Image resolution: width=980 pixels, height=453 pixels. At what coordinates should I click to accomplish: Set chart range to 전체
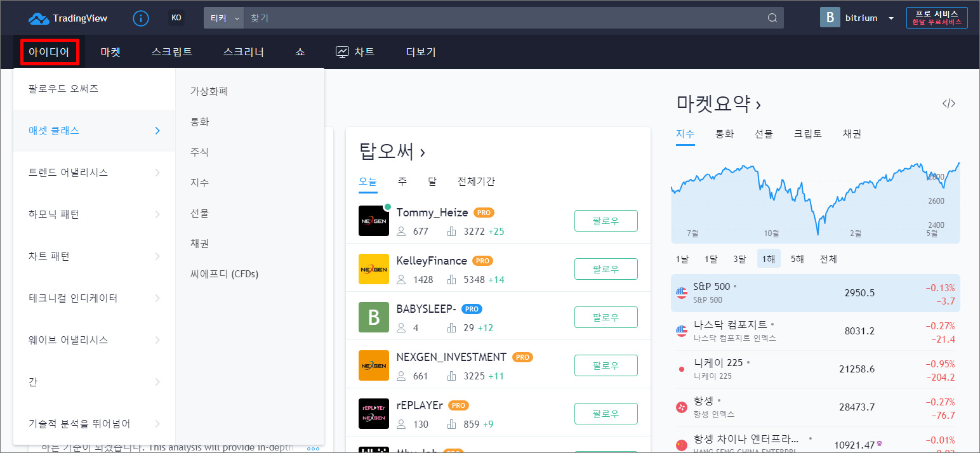(x=828, y=259)
